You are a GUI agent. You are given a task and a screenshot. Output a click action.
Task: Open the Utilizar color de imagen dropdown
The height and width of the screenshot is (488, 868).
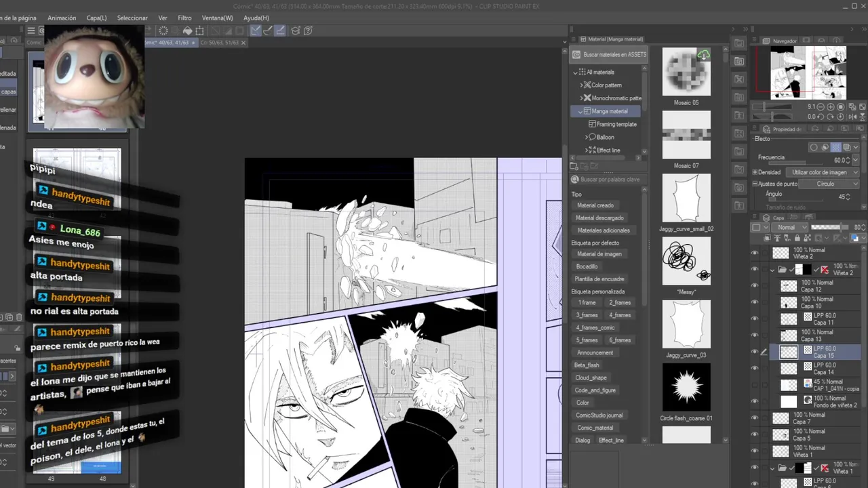coord(822,172)
